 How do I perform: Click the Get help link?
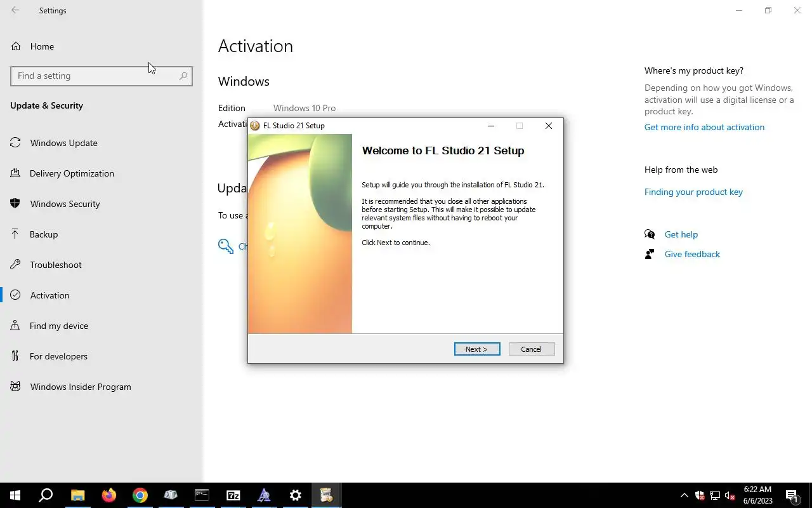tap(681, 234)
